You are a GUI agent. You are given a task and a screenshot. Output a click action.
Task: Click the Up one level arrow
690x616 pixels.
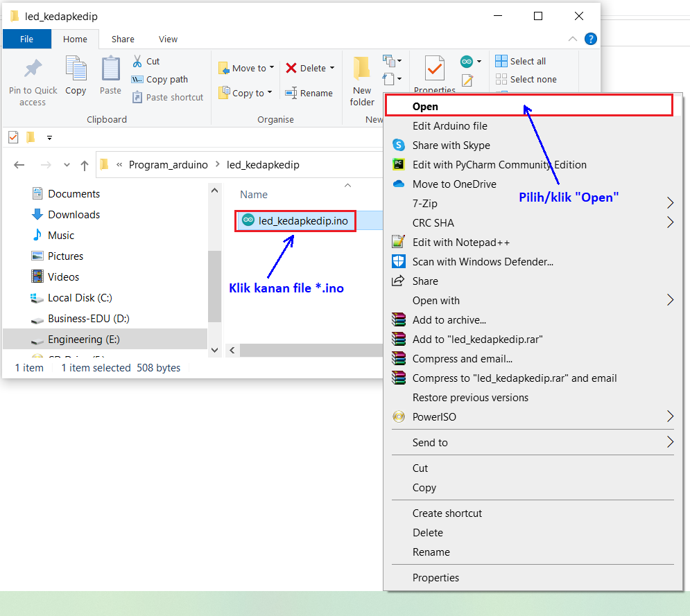85,166
